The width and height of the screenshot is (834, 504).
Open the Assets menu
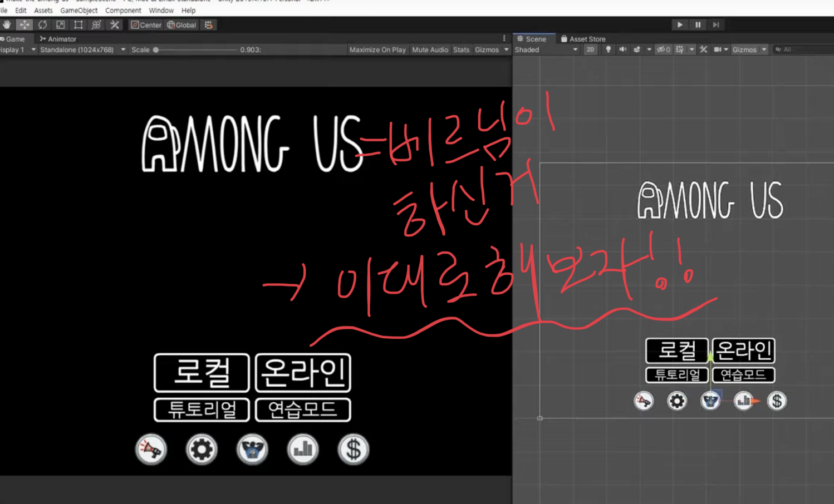43,10
